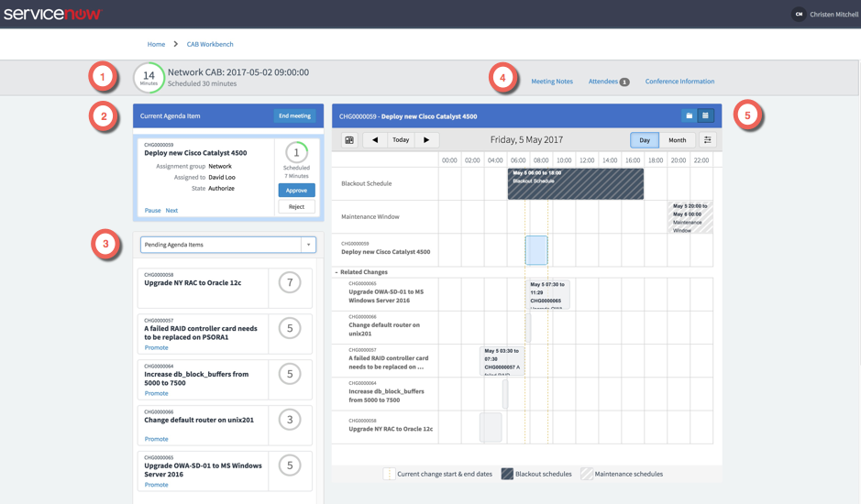The height and width of the screenshot is (504, 861).
Task: Click the 1 scheduled minutes timer circle
Action: click(x=296, y=153)
